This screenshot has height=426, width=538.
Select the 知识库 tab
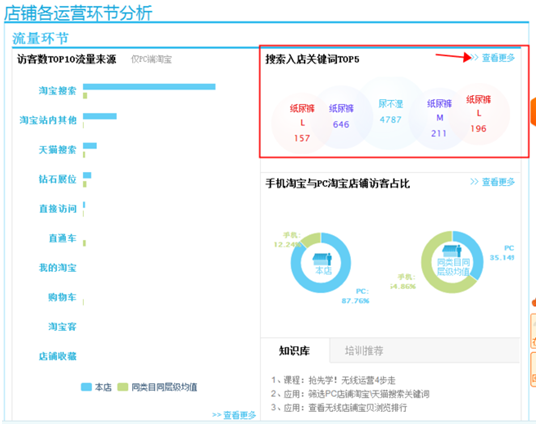295,351
